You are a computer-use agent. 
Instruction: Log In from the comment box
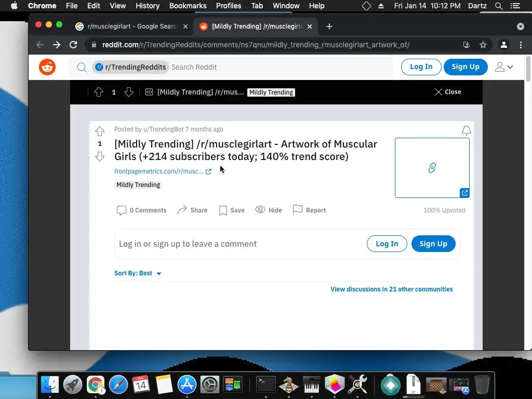coord(387,244)
